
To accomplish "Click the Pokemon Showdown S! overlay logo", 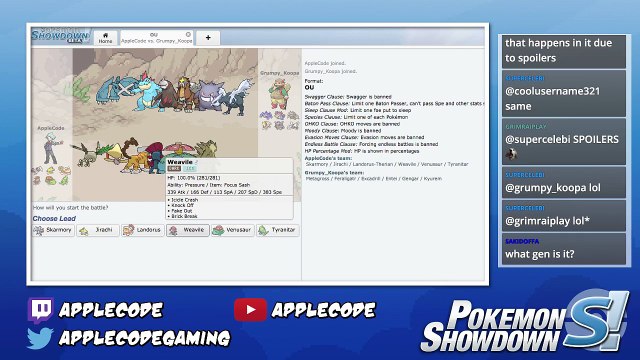I will pos(525,323).
